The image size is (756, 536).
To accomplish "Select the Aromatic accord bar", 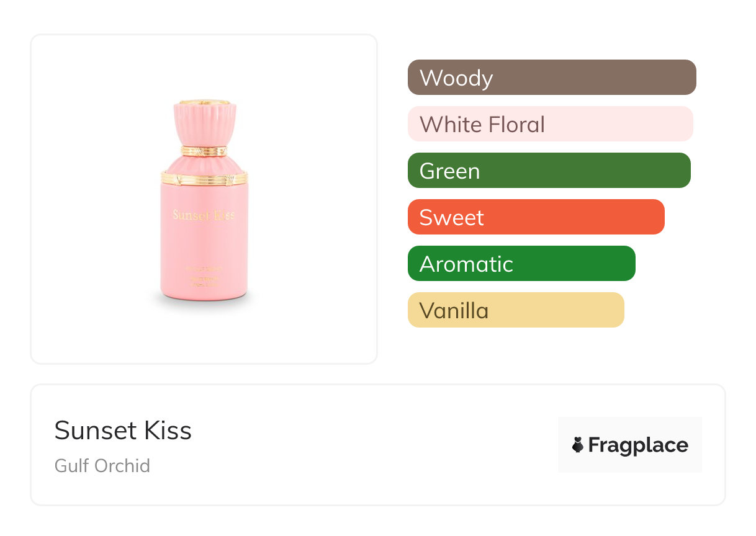I will (521, 264).
